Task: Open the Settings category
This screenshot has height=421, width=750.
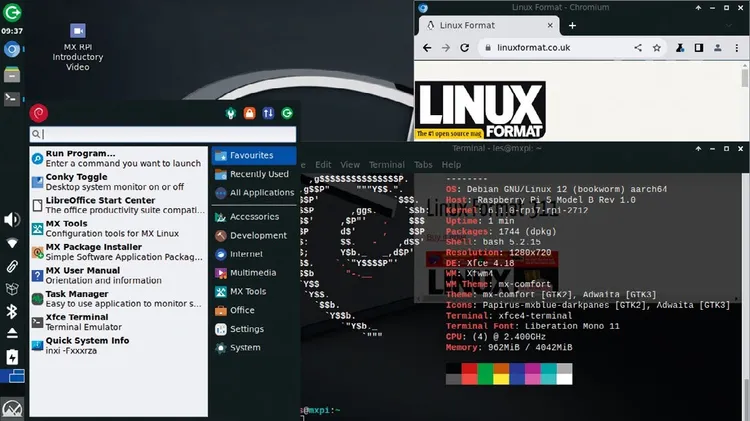Action: 254,329
